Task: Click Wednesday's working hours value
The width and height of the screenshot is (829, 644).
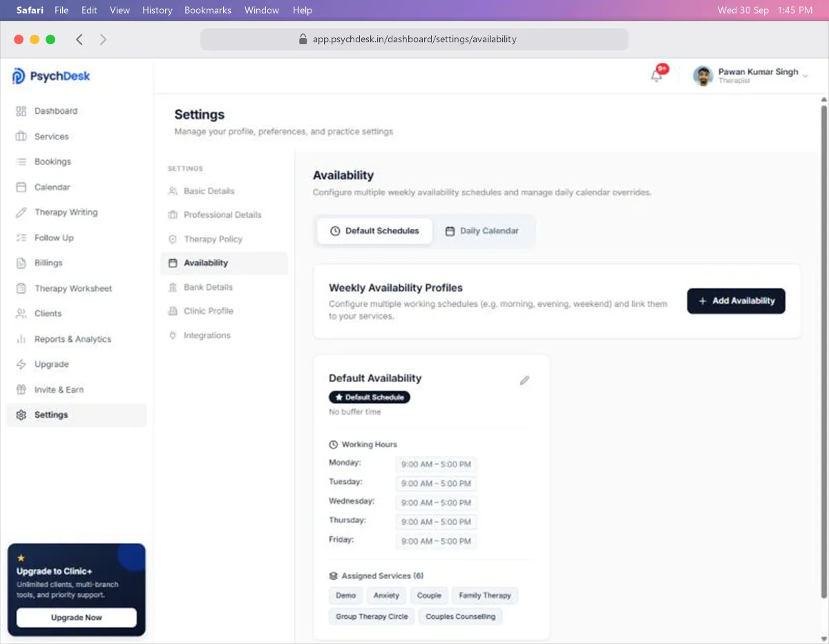Action: [x=436, y=502]
